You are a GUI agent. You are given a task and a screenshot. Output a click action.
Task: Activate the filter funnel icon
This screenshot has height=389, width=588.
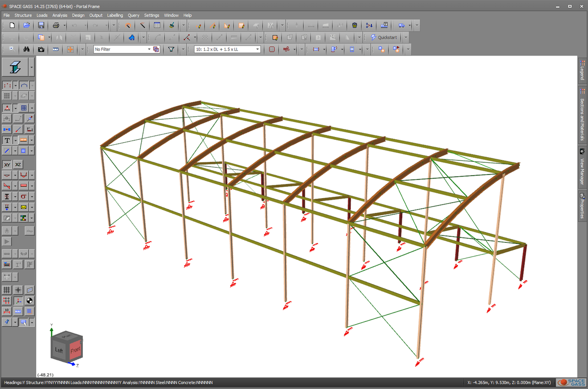pyautogui.click(x=171, y=49)
